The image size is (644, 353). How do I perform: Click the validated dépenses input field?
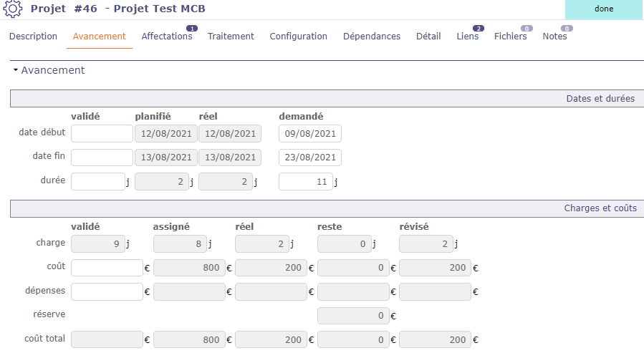point(107,291)
